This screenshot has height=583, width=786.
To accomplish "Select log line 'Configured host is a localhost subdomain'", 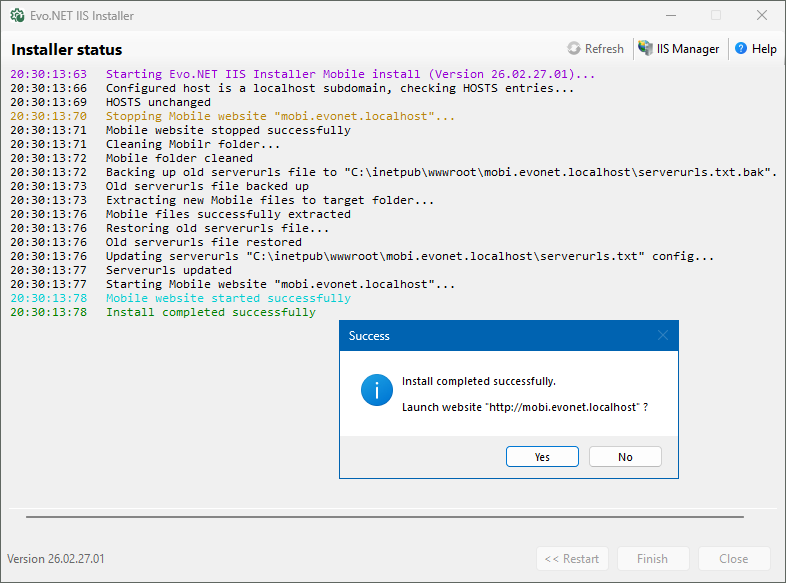I will pos(340,88).
